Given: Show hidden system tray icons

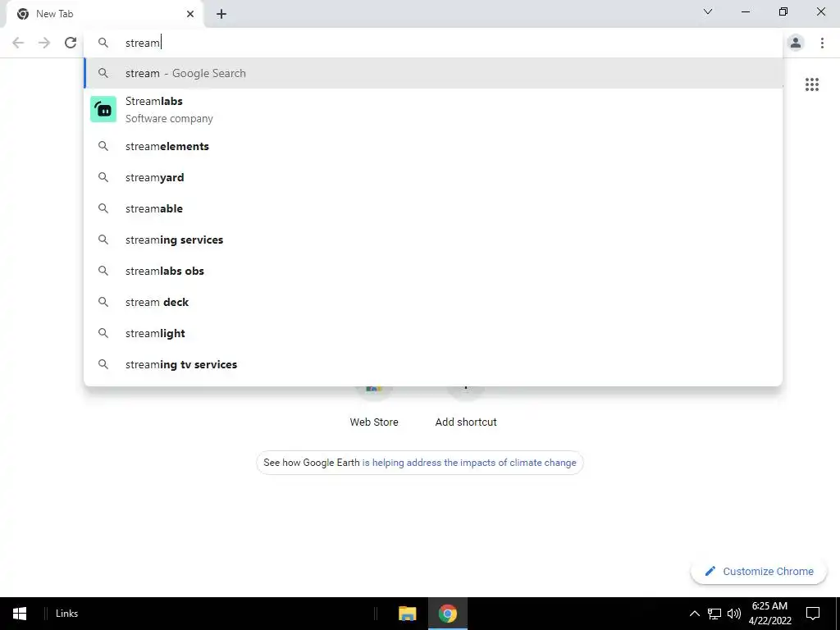Looking at the screenshot, I should click(x=694, y=614).
